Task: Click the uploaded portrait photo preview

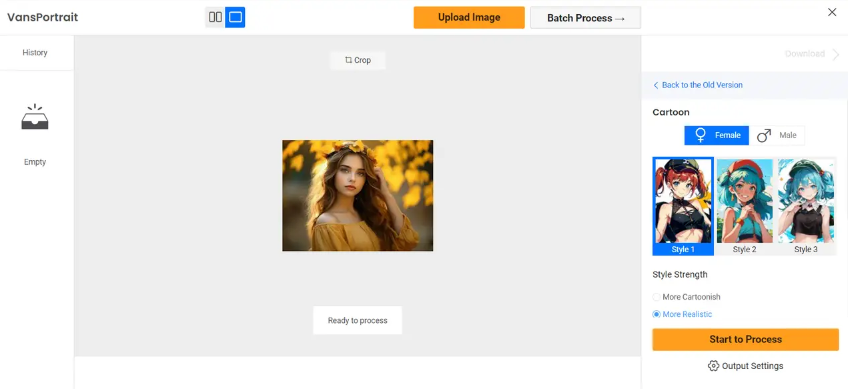Action: tap(357, 195)
